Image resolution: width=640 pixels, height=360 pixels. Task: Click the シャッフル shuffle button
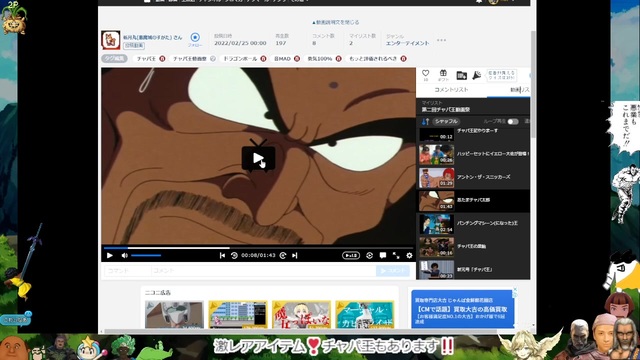click(446, 122)
